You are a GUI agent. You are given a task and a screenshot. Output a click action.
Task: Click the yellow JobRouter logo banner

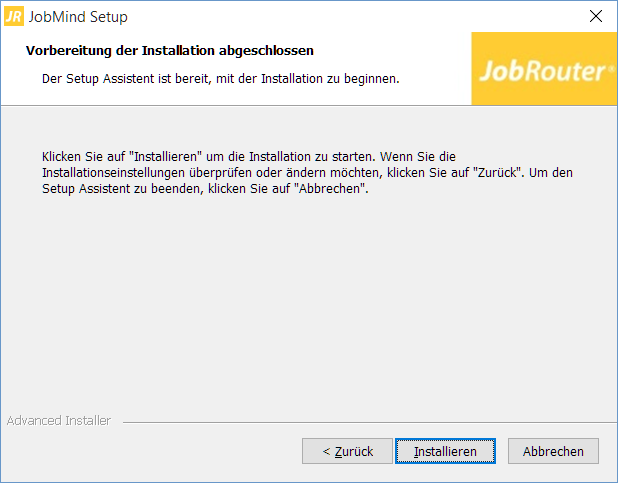(544, 69)
